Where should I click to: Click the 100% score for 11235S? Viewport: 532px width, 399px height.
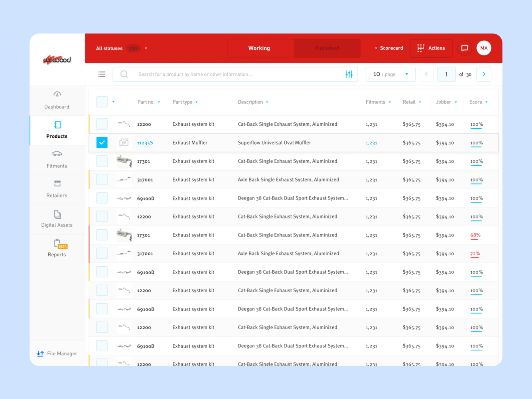[476, 143]
